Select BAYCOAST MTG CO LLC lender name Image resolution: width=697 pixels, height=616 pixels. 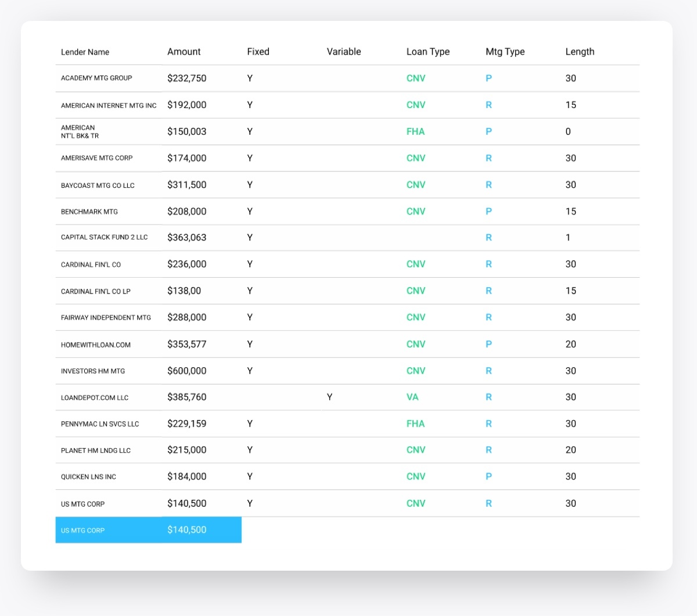[98, 185]
